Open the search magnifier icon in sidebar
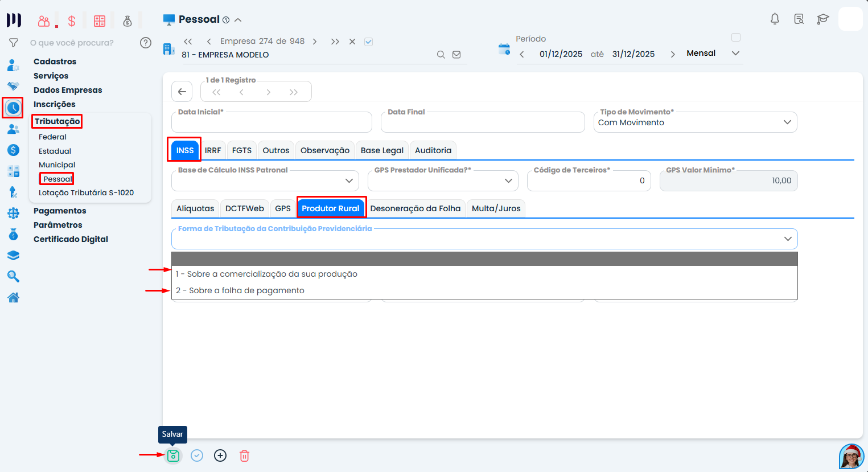The height and width of the screenshot is (472, 868). pos(13,277)
